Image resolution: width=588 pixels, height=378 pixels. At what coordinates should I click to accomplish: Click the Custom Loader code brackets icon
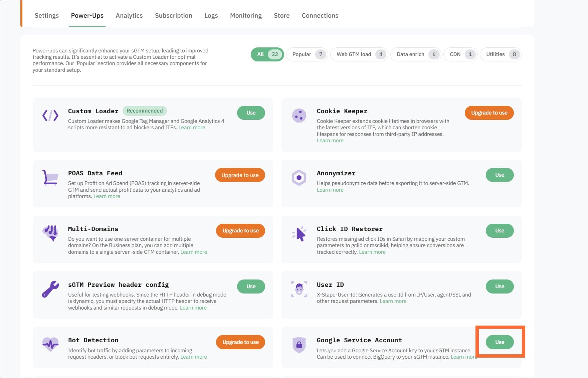pos(50,116)
